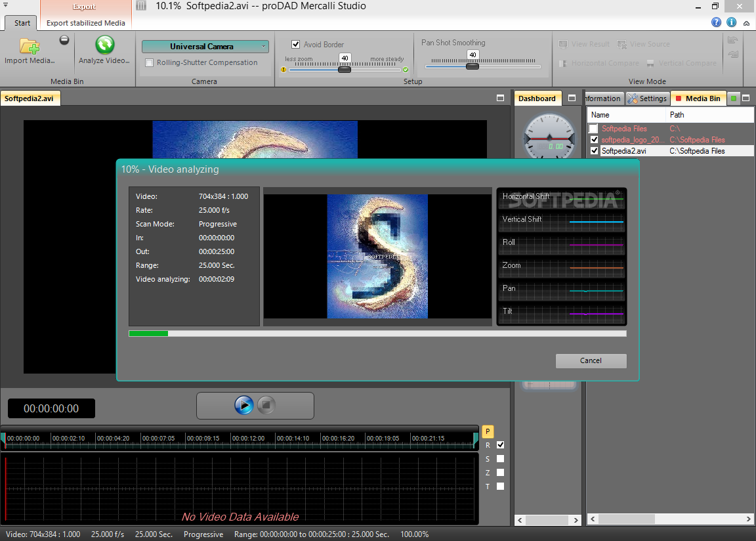This screenshot has height=541, width=756.
Task: Click green check icon under more steady
Action: point(406,70)
